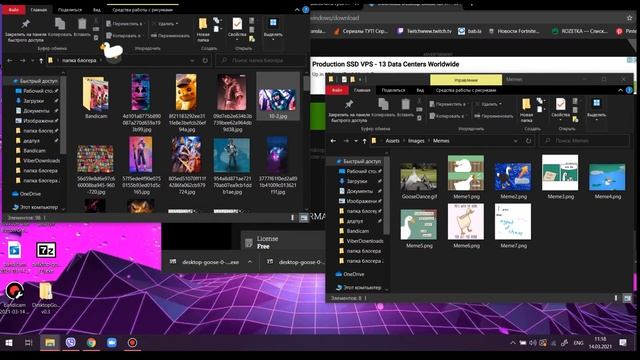Open Удалить dropdown in папка блогера window
This screenshot has width=640, height=360.
coord(165,24)
